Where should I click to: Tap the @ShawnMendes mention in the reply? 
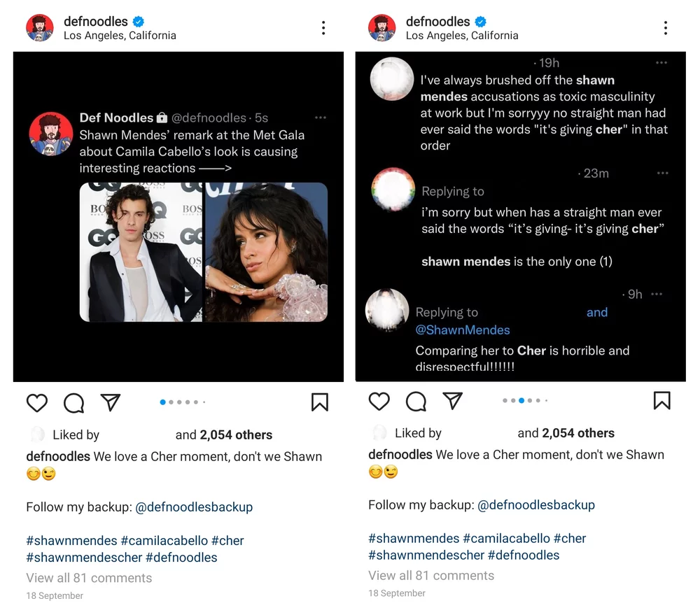463,330
